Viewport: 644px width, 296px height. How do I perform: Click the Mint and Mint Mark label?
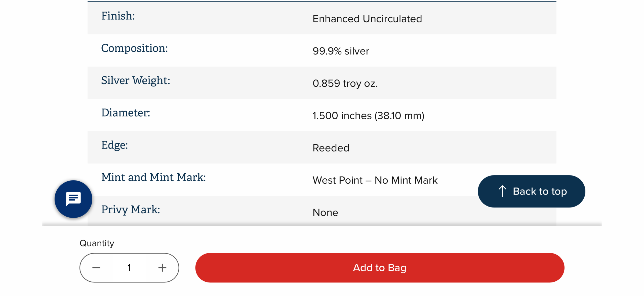(153, 177)
